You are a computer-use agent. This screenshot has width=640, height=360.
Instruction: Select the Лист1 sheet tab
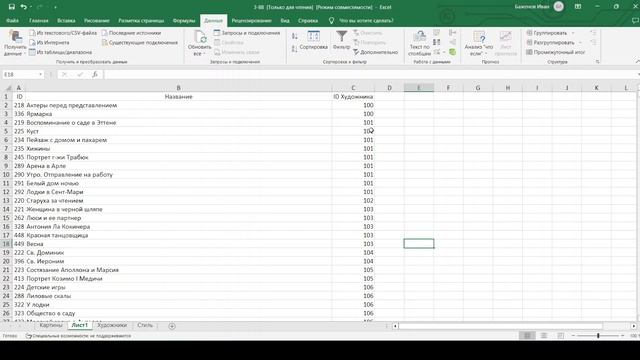[80, 325]
